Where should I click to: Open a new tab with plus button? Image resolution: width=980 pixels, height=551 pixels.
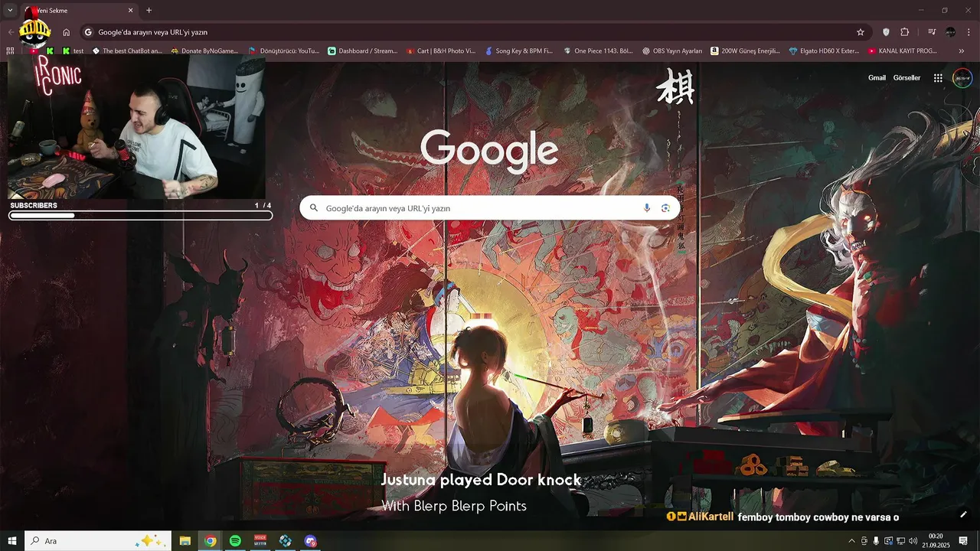[x=149, y=11]
